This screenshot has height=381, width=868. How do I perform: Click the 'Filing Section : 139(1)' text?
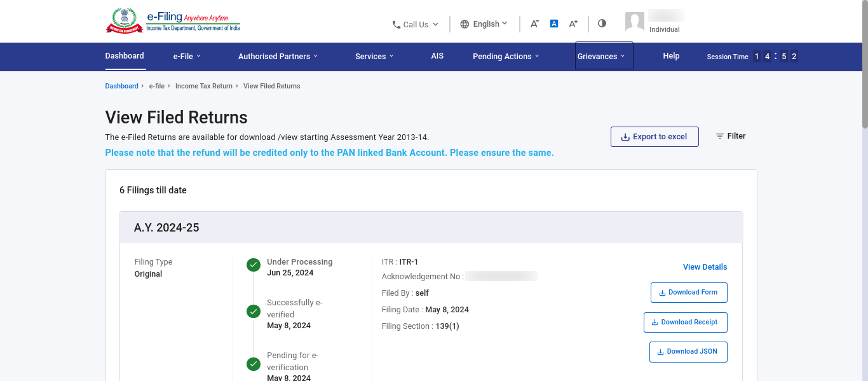(x=420, y=326)
